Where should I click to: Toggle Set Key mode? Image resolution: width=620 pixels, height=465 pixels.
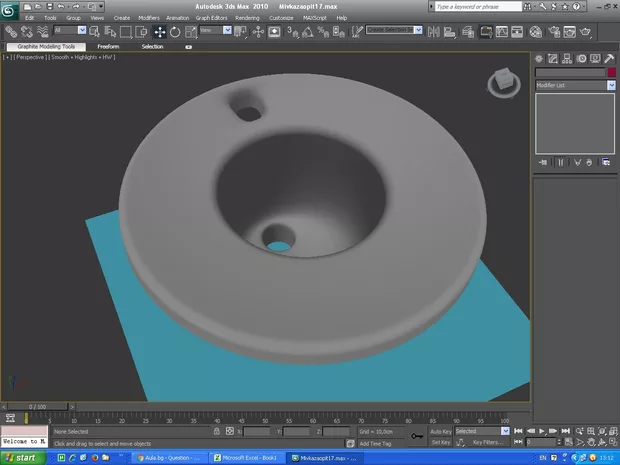point(441,441)
